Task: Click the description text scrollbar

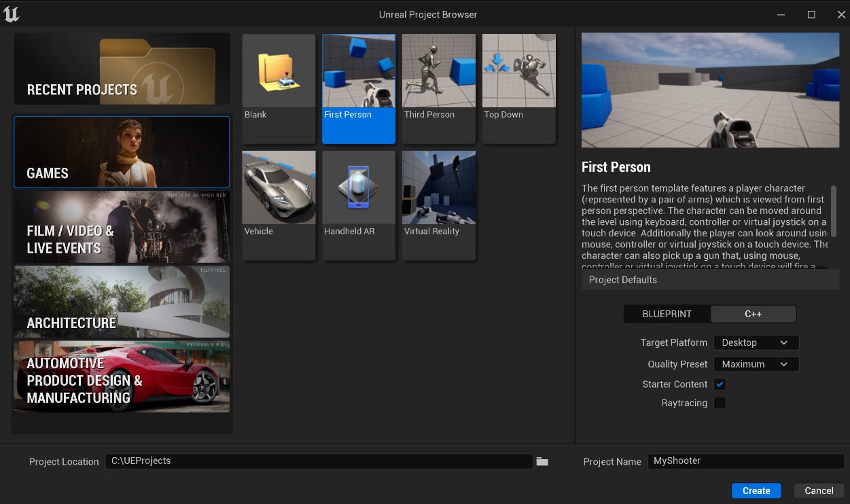Action: (834, 211)
